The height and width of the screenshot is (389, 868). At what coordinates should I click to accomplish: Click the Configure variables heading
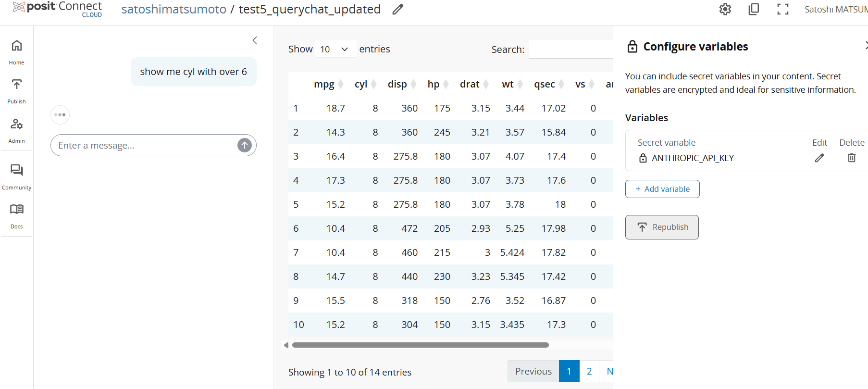[x=695, y=47]
